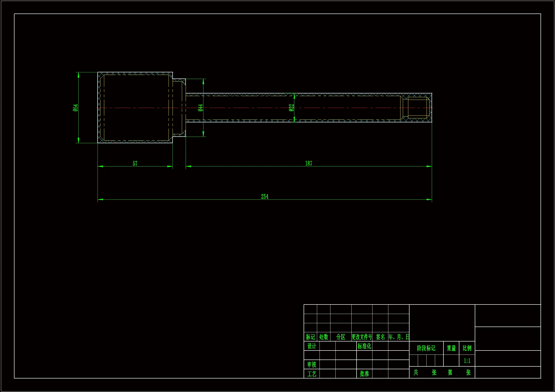Select the 57 length dimension text
555x392 pixels.
click(x=135, y=164)
